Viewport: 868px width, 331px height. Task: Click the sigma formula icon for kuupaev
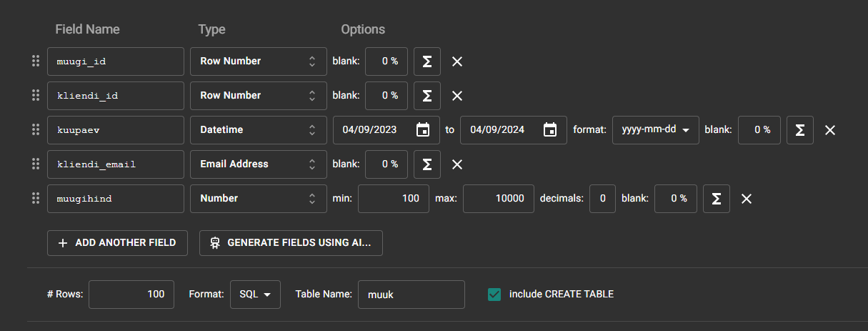[800, 130]
